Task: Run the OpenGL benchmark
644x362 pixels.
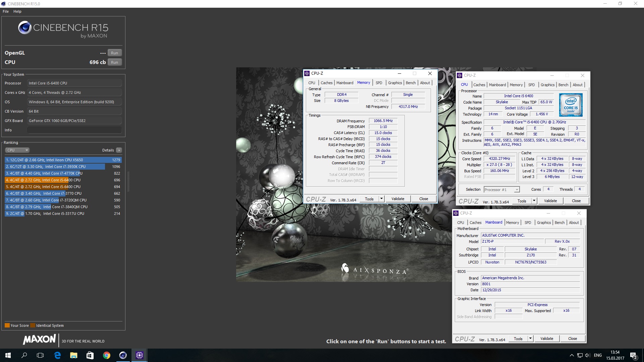Action: [x=114, y=53]
